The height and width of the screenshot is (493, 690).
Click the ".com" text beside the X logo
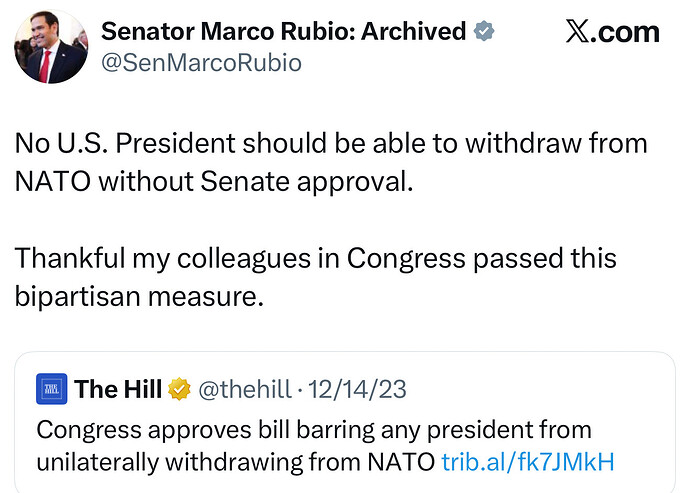(631, 32)
